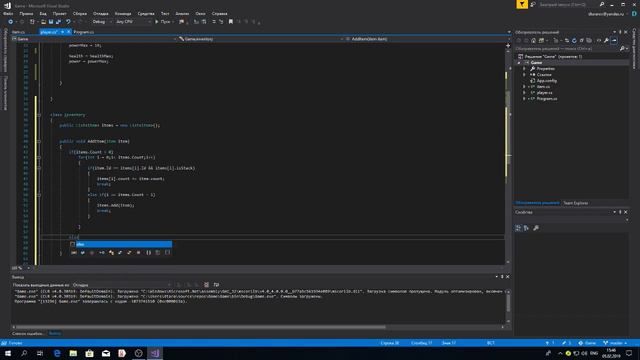The width and height of the screenshot is (640, 360).
Task: Open the Отладка menu
Action: coord(100,13)
